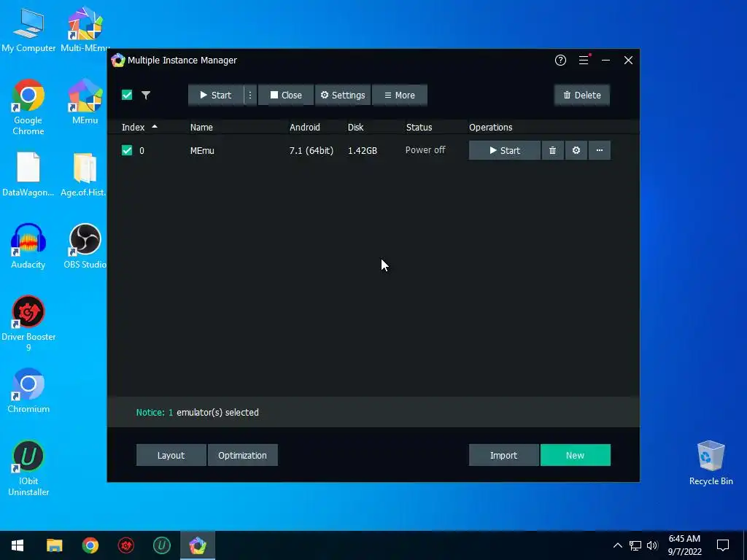Click Multi-MEmu taskbar icon

pos(197,545)
